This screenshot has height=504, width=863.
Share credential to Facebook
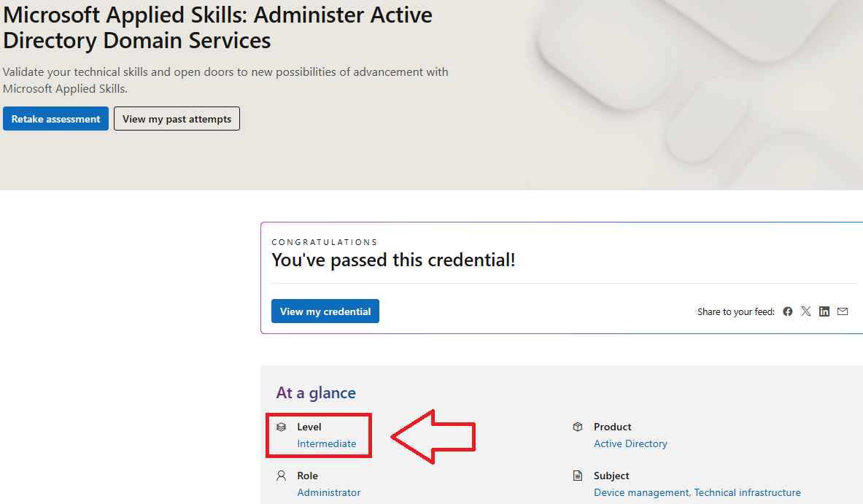pos(788,311)
